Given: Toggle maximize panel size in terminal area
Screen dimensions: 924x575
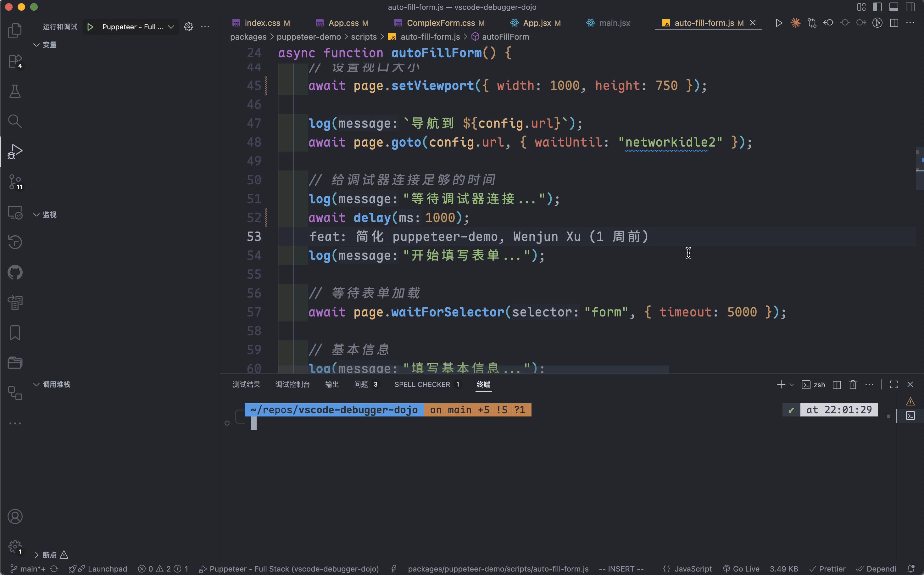Looking at the screenshot, I should pyautogui.click(x=893, y=384).
